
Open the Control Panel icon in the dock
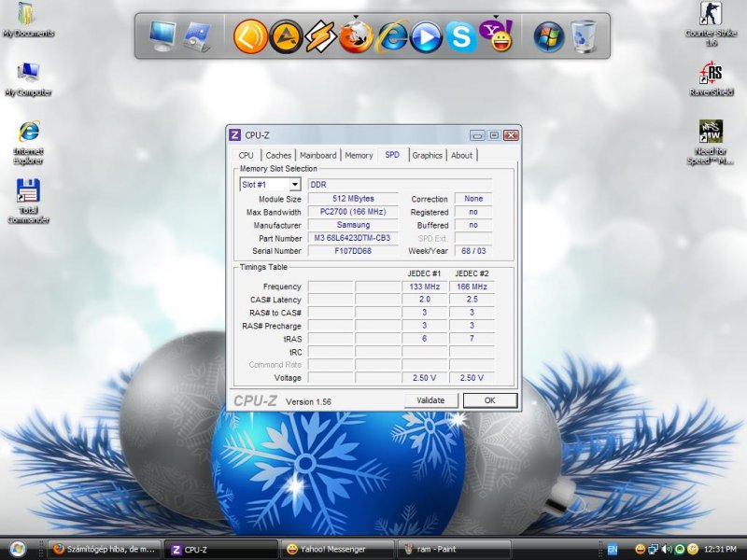point(197,36)
